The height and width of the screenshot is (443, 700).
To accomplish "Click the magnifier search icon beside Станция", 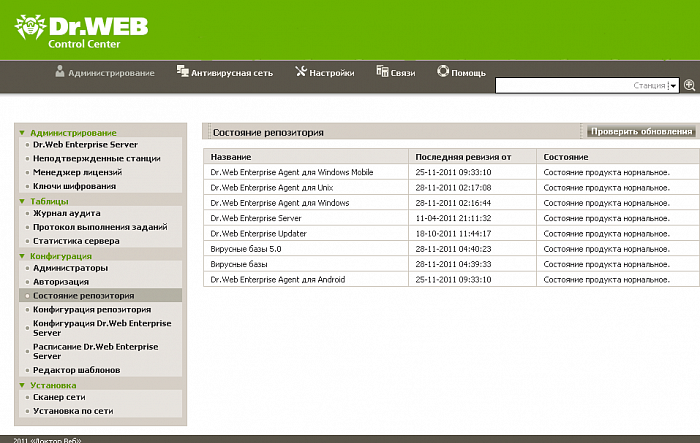I will pyautogui.click(x=688, y=87).
